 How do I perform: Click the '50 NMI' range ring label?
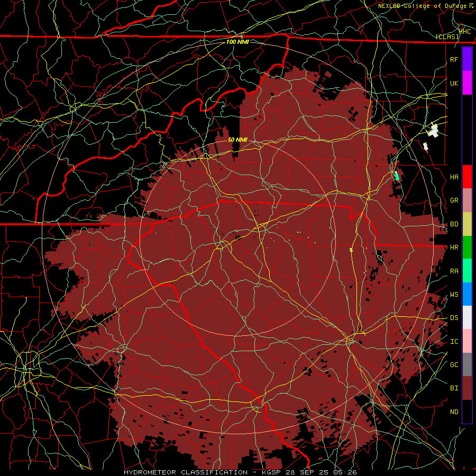coord(237,140)
